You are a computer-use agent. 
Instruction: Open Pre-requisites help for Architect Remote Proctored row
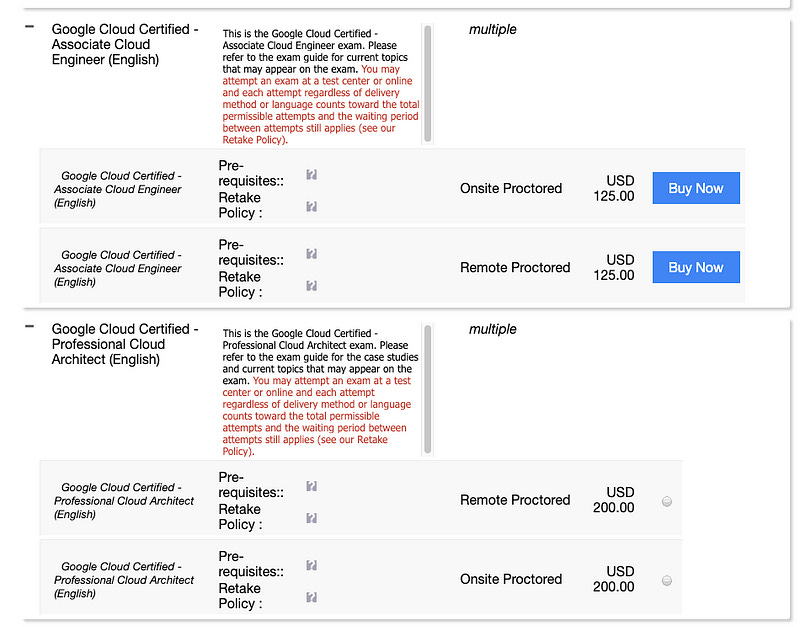(x=311, y=486)
